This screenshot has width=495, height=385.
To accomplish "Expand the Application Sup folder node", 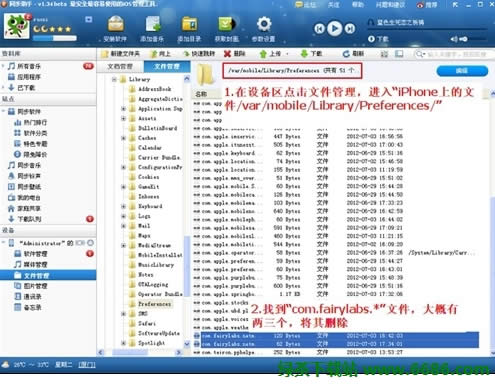I will 124,109.
